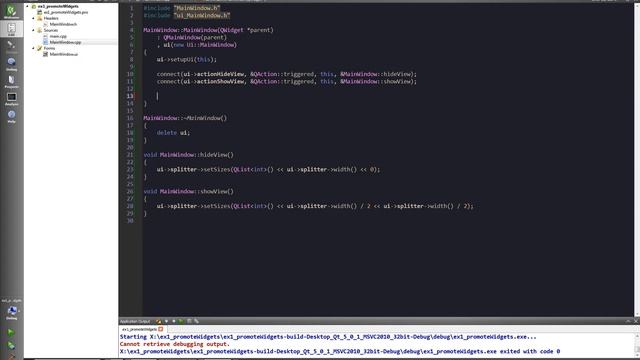Select ex1_promoteWidgets.pro project file
This screenshot has height=360, width=640.
[66, 12]
